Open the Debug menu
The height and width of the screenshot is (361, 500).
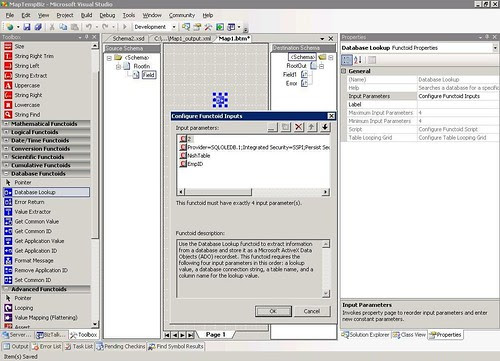point(107,15)
